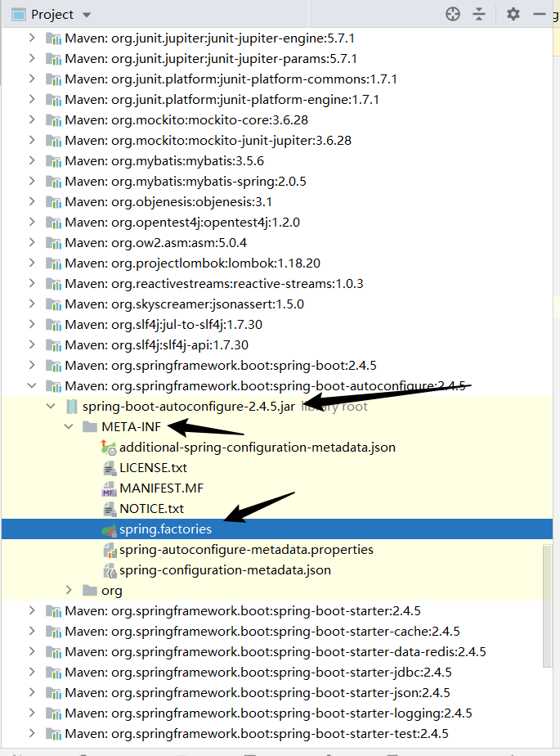Select spring-configuration-metadata.json file
Screen dimensions: 560x756
point(225,570)
